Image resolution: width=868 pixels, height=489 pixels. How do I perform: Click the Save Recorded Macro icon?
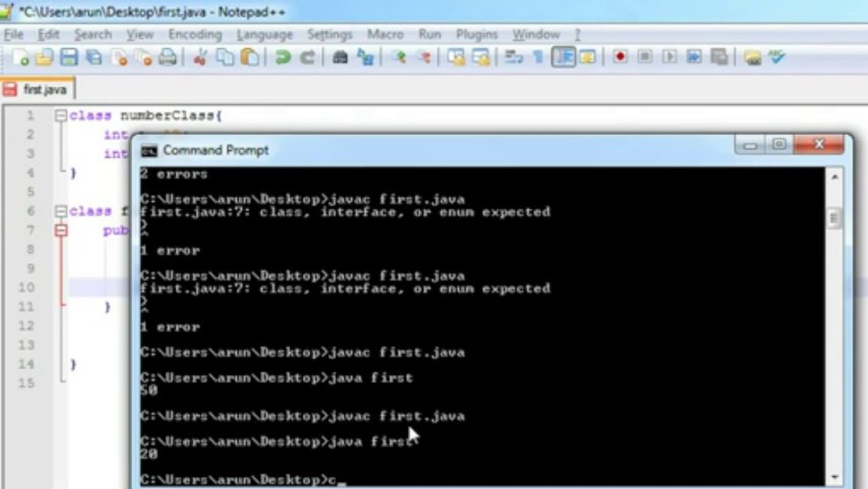click(x=719, y=58)
